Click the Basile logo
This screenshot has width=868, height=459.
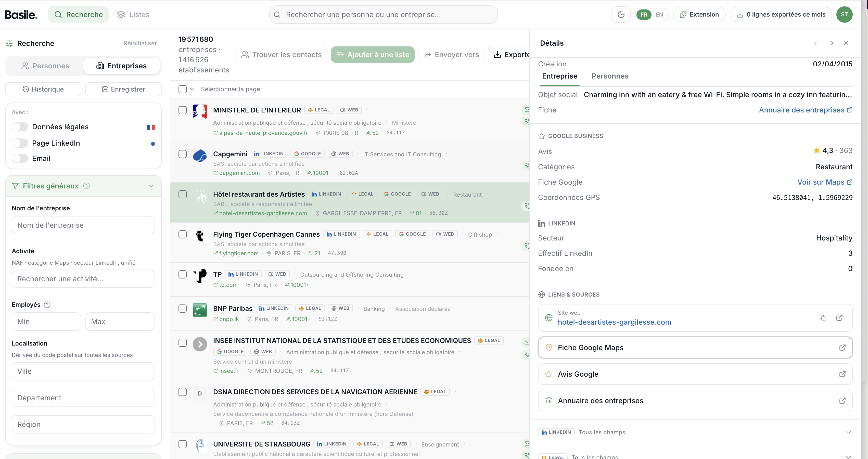21,15
